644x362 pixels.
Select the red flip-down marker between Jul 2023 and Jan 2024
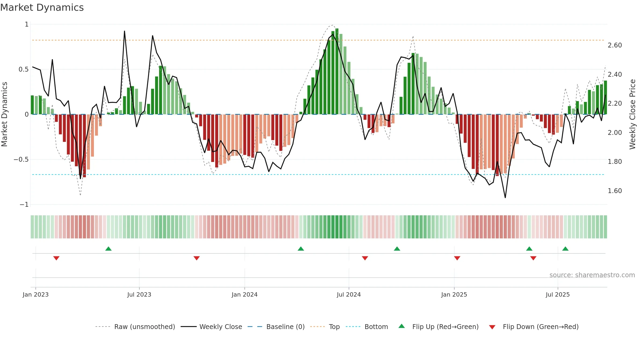(x=197, y=258)
